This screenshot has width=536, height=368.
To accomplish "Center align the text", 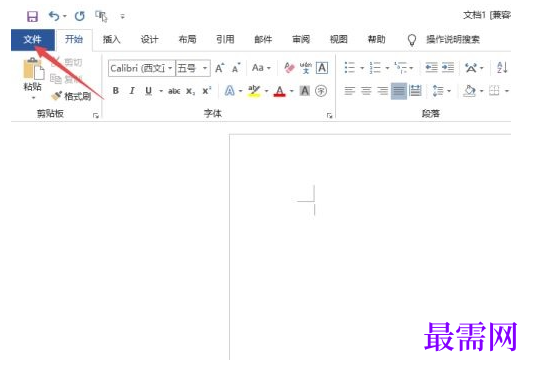I will pos(366,91).
